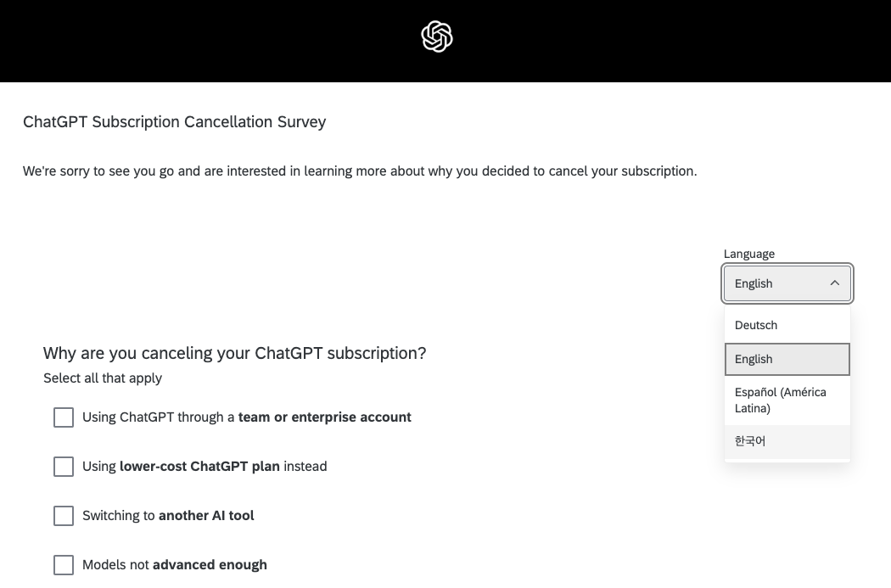This screenshot has width=891, height=588.
Task: Click the 'Select all that apply' hint text
Action: click(103, 378)
